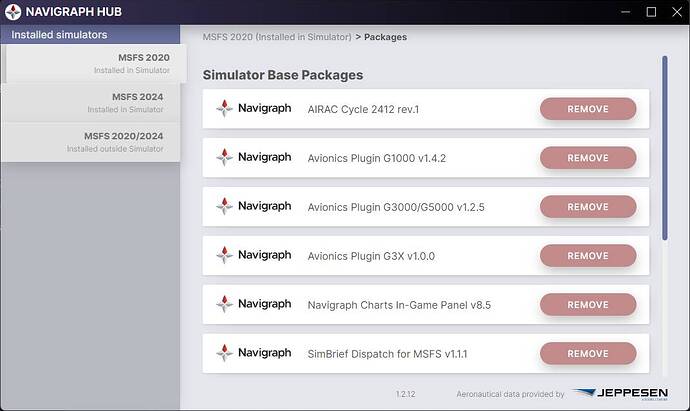690x411 pixels.
Task: Click 'Avionics Plugin G3X v1.0.0' text
Action: [x=371, y=256]
